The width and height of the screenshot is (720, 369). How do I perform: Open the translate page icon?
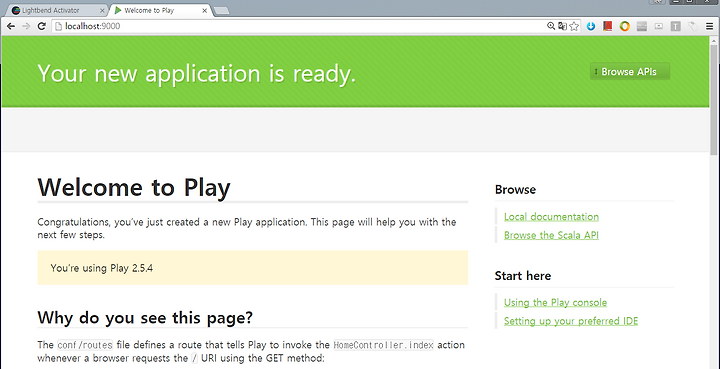click(562, 27)
